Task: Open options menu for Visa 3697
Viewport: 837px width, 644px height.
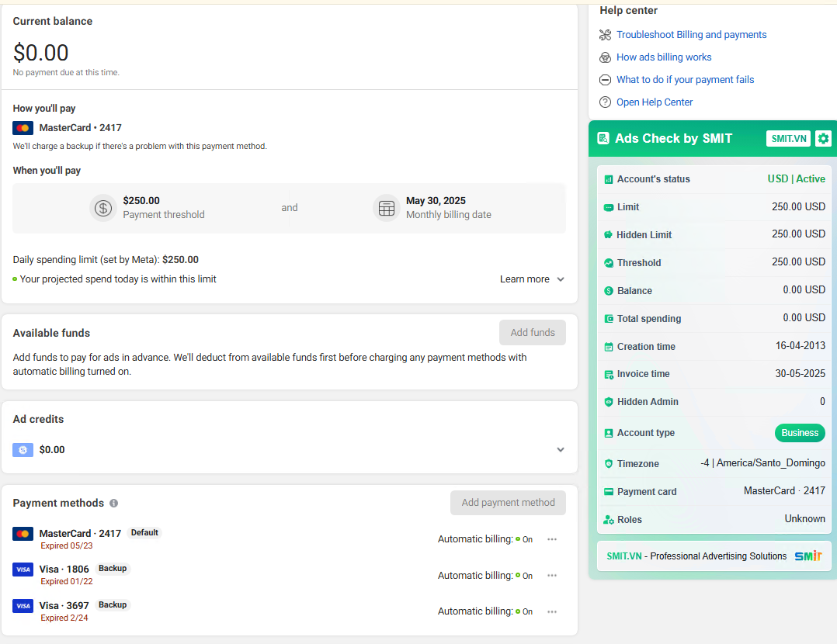Action: [552, 611]
